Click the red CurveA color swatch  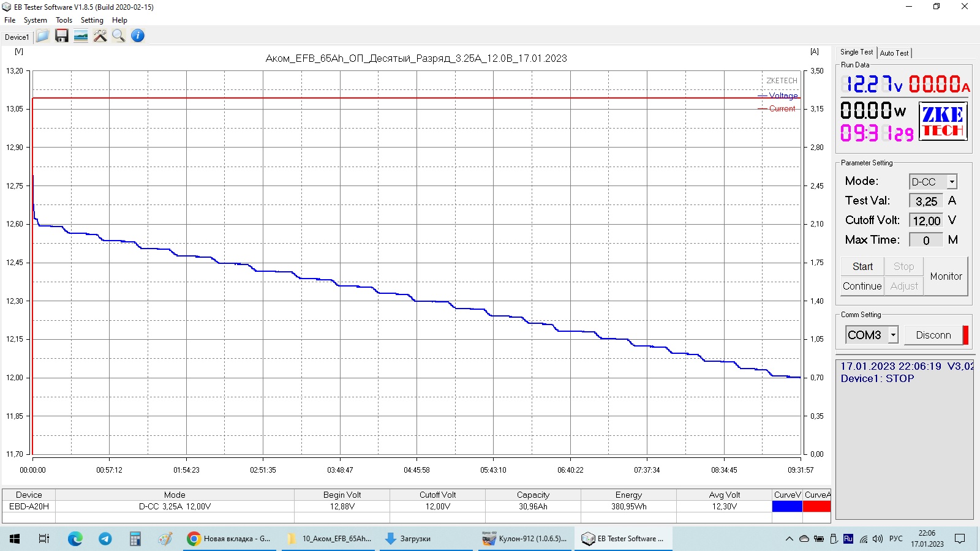pyautogui.click(x=816, y=506)
